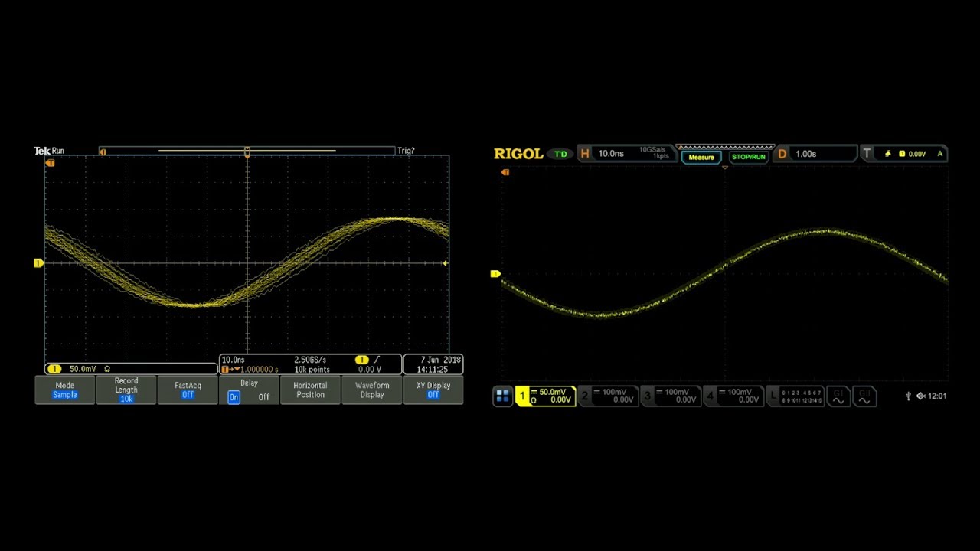Toggle Tek XY Display Off

(433, 390)
